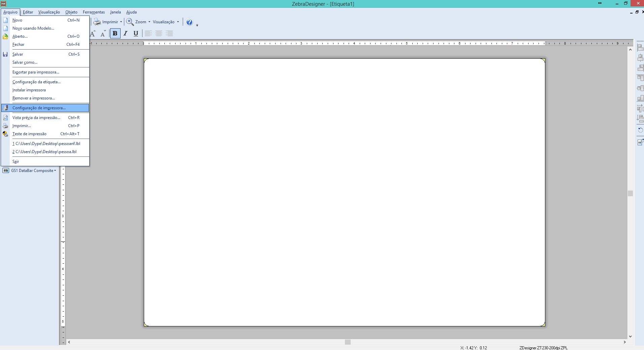
Task: Click the ZebraDesigner application icon in title bar
Action: [3, 3]
